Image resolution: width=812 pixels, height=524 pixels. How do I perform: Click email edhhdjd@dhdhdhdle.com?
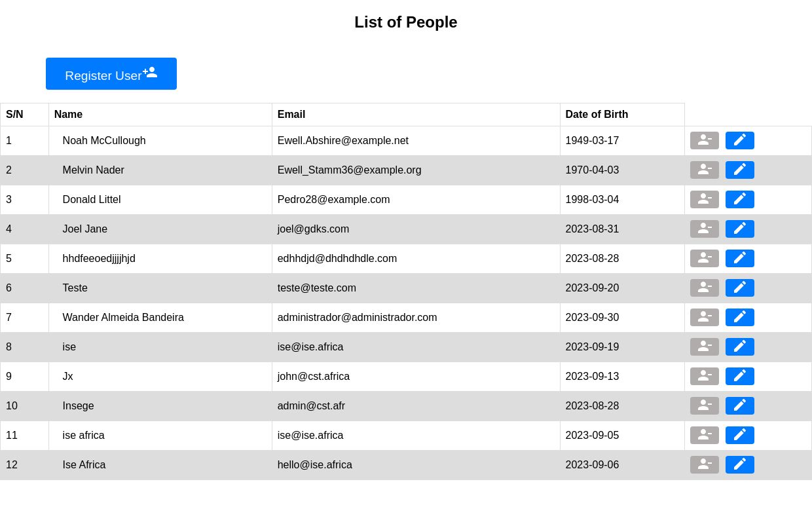(337, 259)
